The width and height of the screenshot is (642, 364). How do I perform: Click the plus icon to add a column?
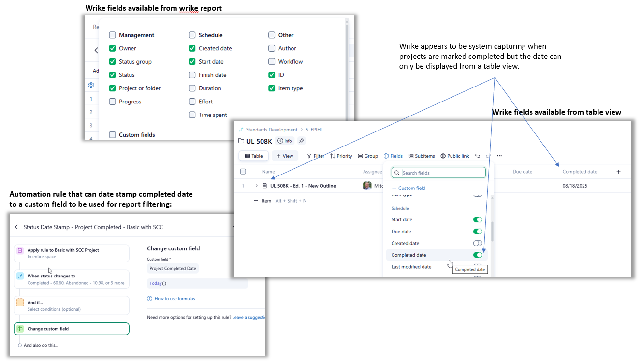618,172
